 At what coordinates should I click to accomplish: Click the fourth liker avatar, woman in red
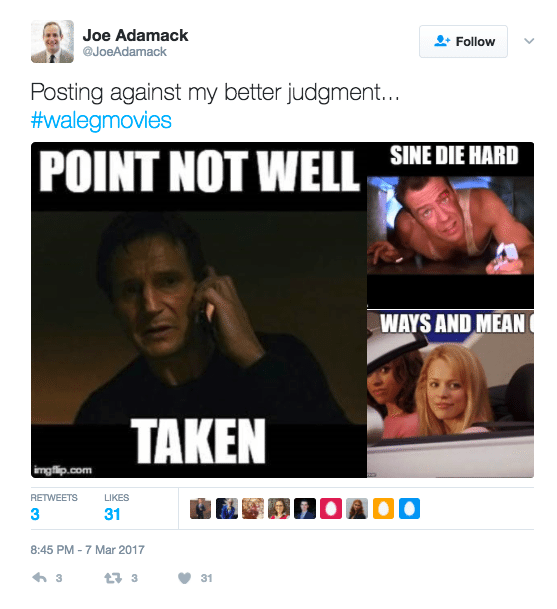point(278,508)
